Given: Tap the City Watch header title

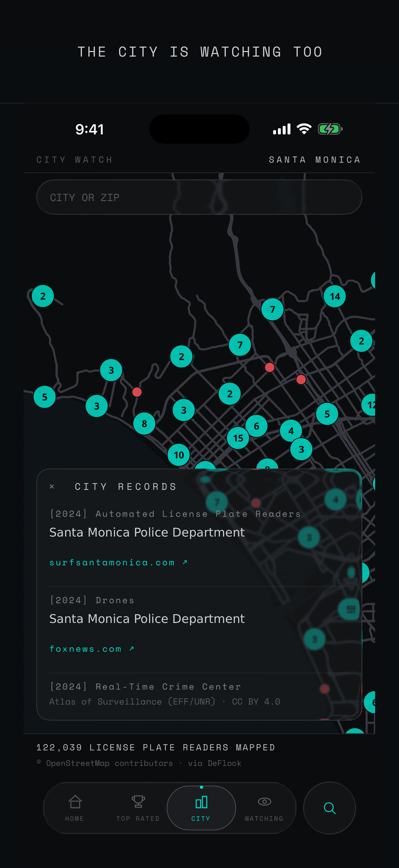Looking at the screenshot, I should pos(74,159).
